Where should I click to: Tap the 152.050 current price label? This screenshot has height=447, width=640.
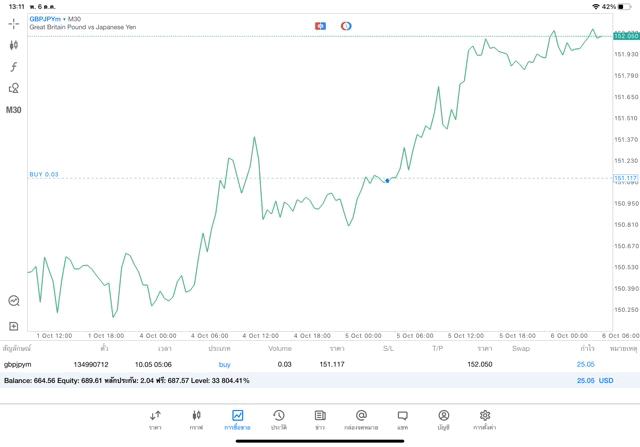pyautogui.click(x=626, y=36)
